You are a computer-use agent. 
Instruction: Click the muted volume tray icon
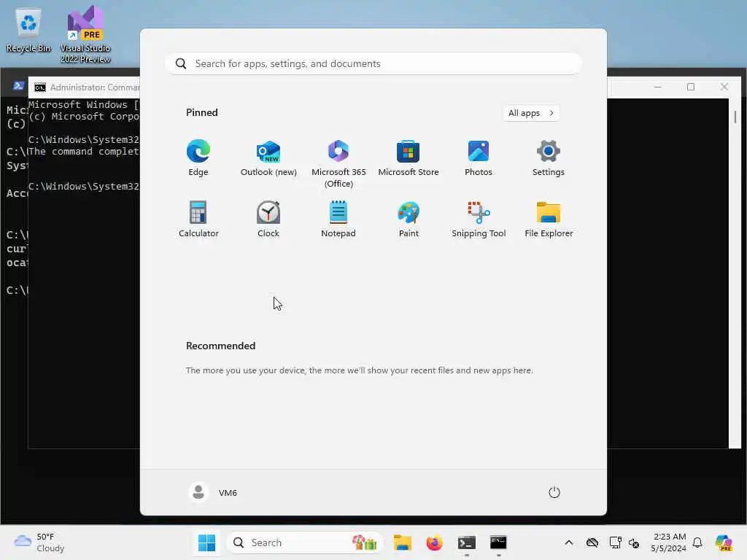click(634, 542)
